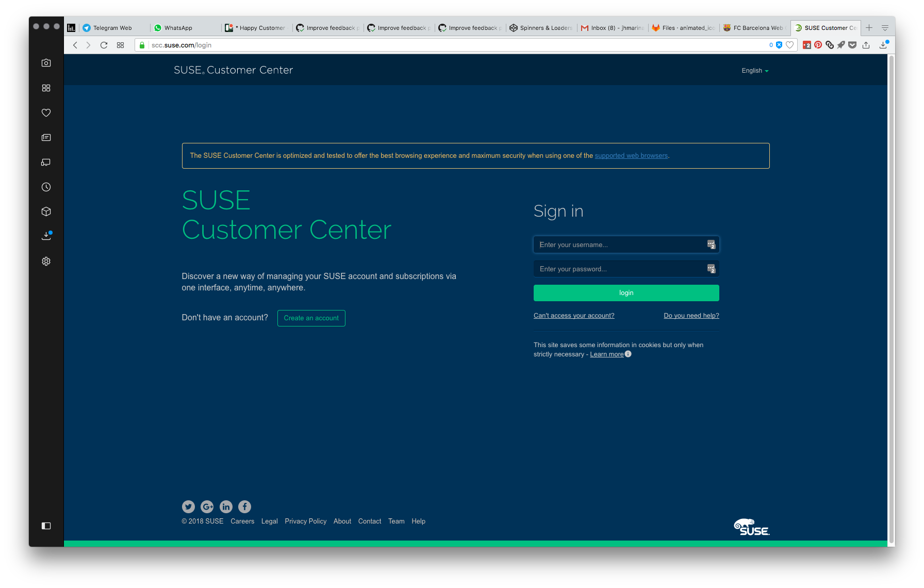Go back to previous page
Image resolution: width=924 pixels, height=588 pixels.
point(75,45)
